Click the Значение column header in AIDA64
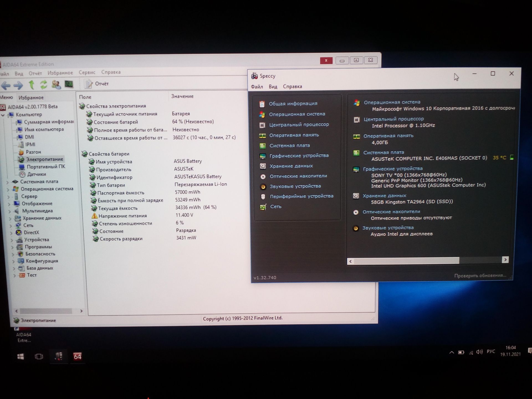The width and height of the screenshot is (532, 399). pos(182,96)
